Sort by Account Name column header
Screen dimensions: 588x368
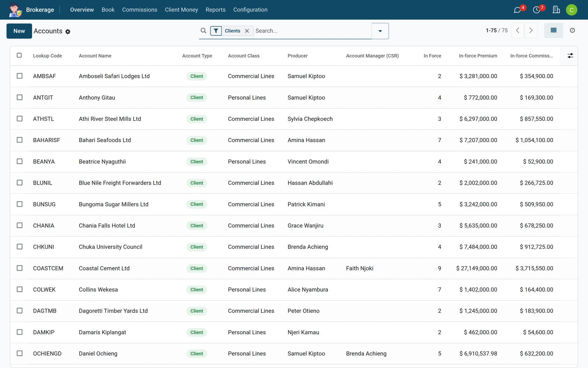coord(95,56)
